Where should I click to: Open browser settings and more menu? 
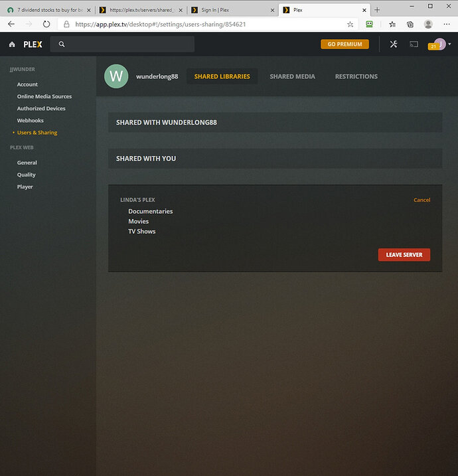tap(447, 25)
